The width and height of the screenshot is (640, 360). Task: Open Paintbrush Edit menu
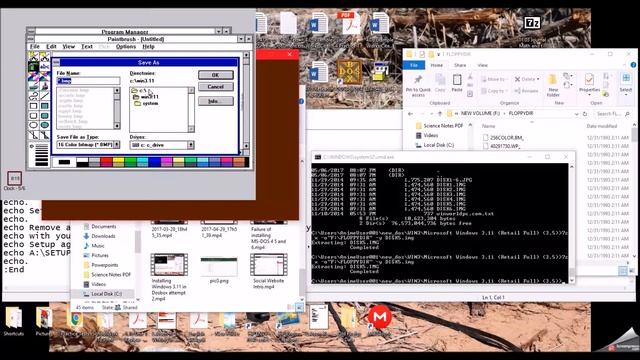point(51,47)
